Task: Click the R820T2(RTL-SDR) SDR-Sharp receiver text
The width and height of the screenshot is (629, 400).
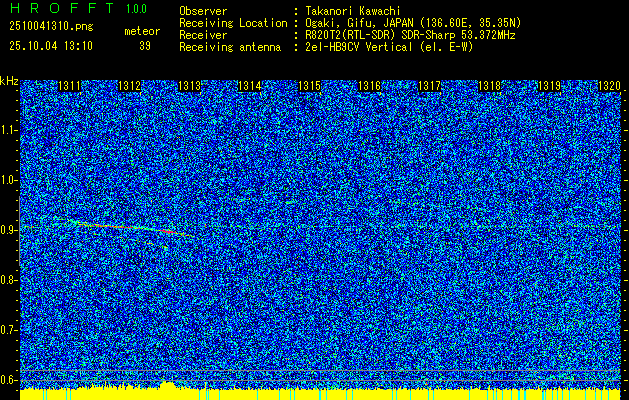Action: tap(410, 35)
